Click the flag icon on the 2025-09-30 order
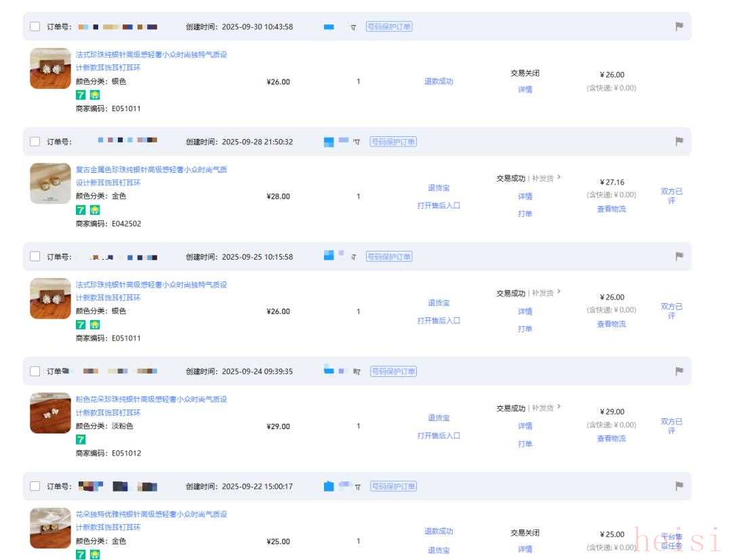The image size is (732, 560). click(679, 26)
